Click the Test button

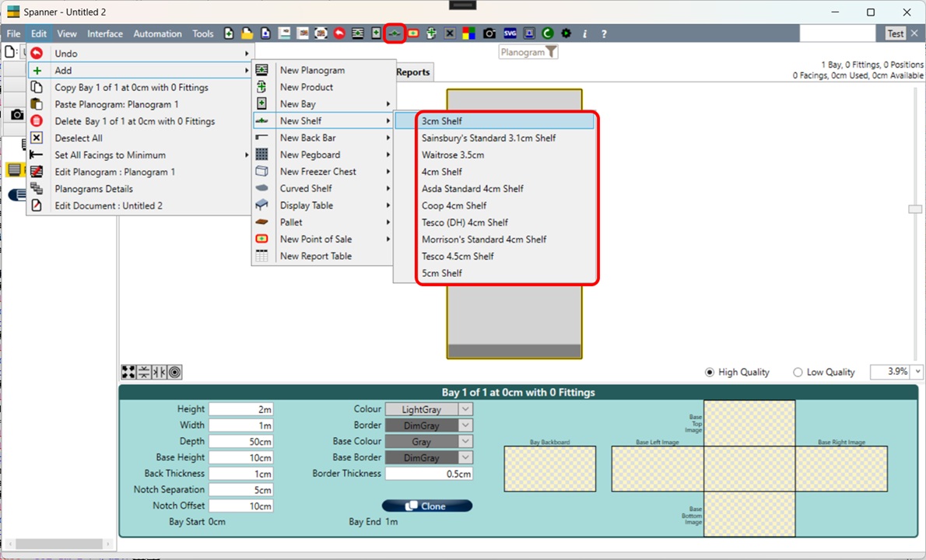click(x=896, y=33)
